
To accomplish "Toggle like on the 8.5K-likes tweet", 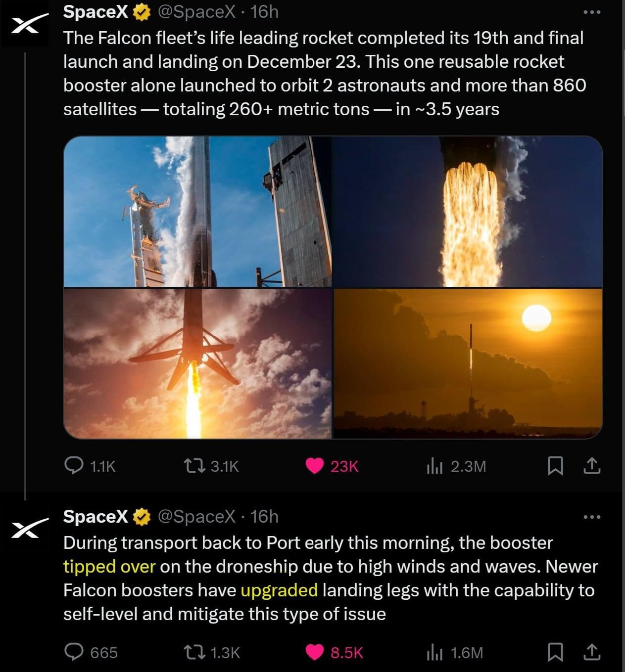I will pyautogui.click(x=315, y=652).
